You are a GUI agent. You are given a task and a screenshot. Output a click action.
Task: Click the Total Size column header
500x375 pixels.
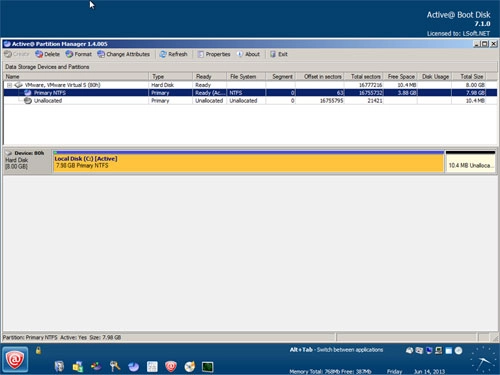pyautogui.click(x=469, y=76)
